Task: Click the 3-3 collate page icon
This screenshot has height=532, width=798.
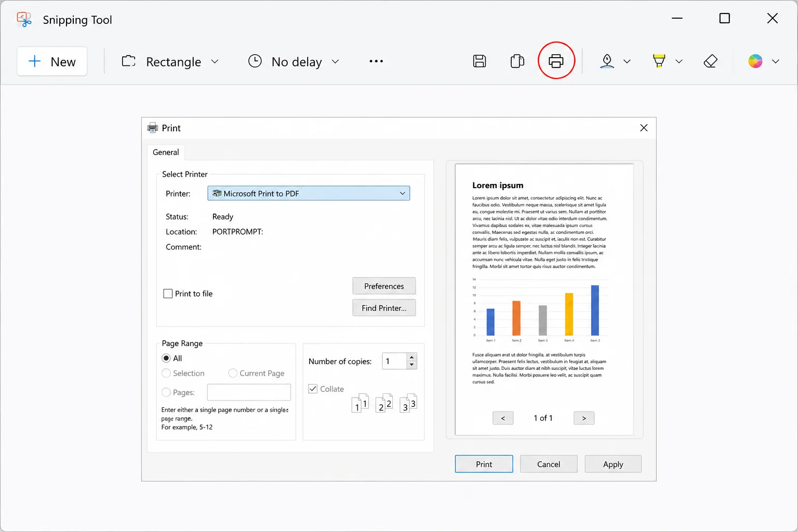Action: [408, 403]
